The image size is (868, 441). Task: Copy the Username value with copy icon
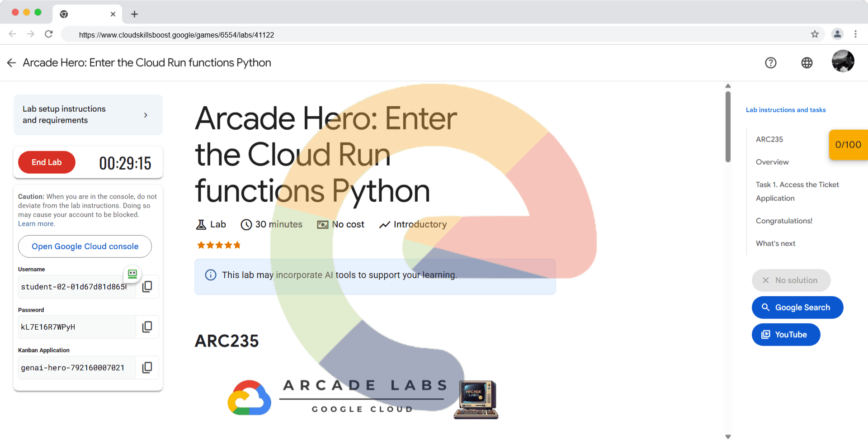147,287
